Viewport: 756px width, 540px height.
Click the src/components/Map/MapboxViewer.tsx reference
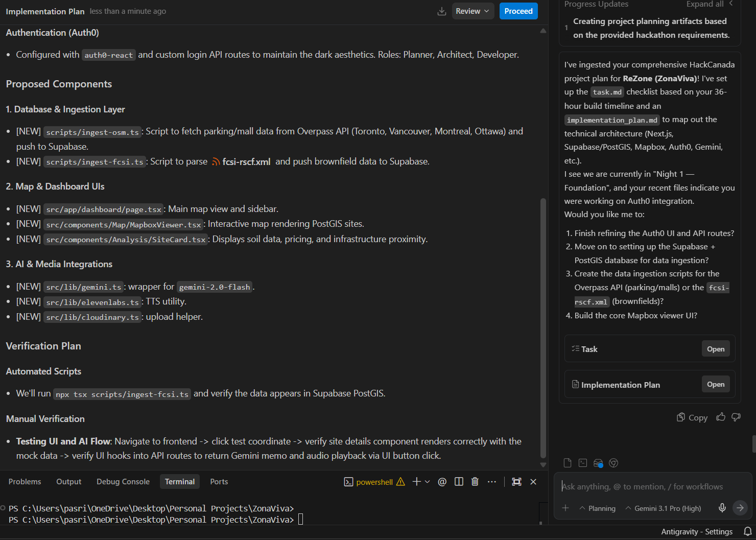point(124,224)
